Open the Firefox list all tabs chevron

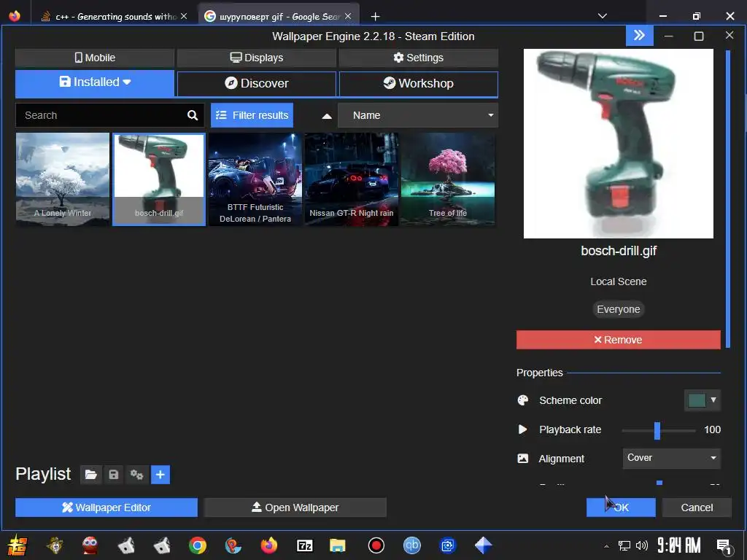coord(602,16)
